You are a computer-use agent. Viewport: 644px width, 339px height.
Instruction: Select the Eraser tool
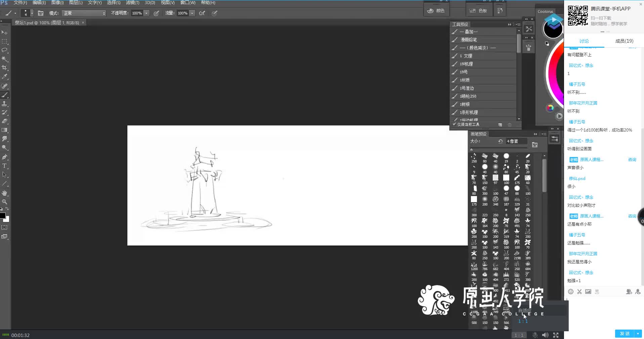coord(4,121)
